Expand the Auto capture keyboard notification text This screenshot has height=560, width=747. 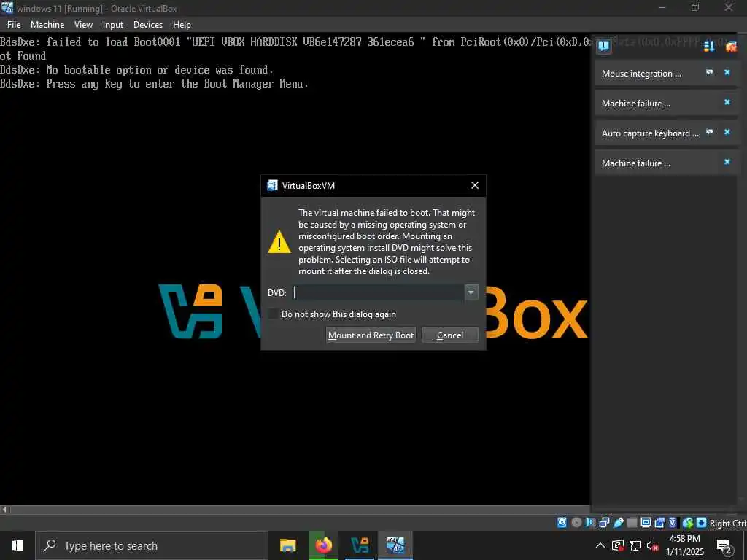click(x=650, y=133)
